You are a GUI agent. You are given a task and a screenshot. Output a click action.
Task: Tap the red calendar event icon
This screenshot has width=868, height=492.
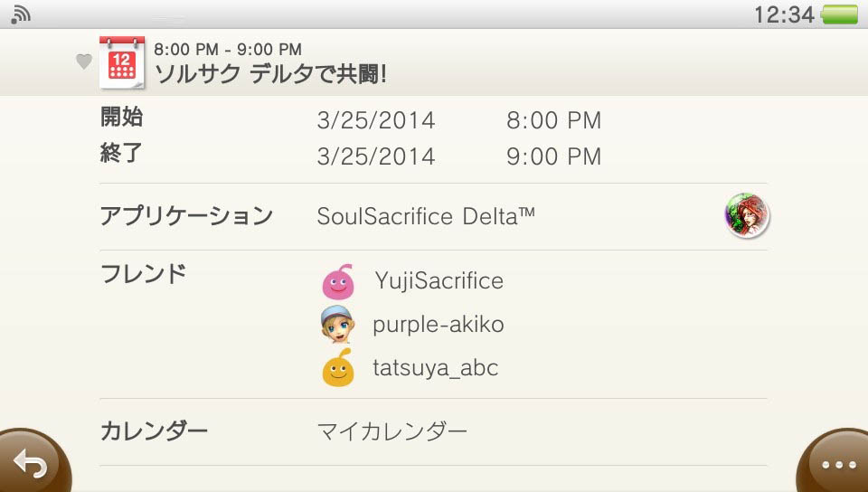point(122,62)
